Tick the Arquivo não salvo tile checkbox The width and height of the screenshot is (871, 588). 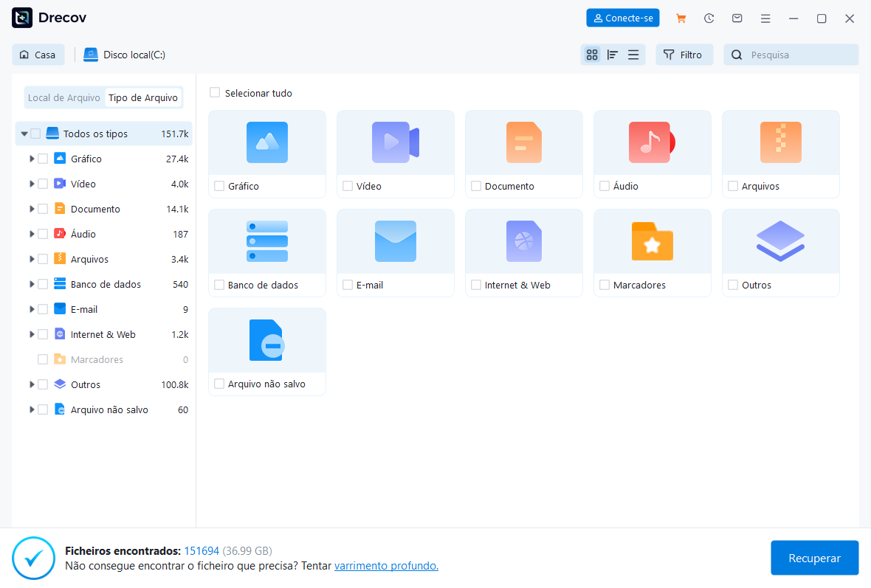(x=219, y=384)
